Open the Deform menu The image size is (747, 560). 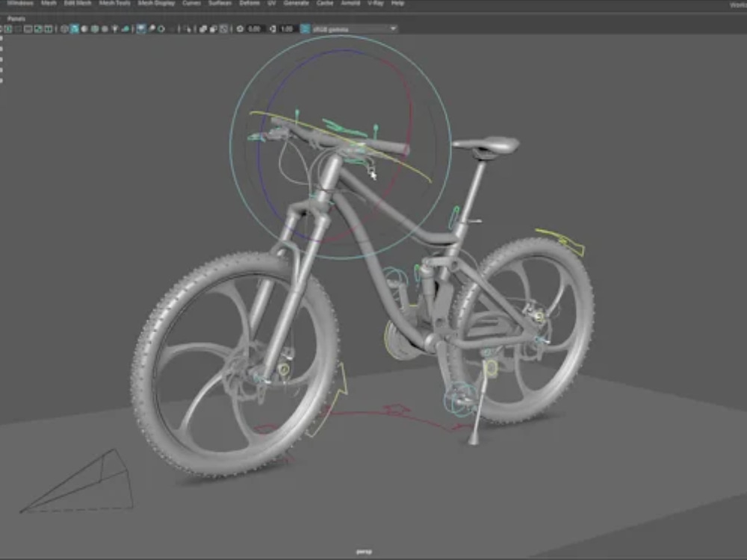(249, 3)
